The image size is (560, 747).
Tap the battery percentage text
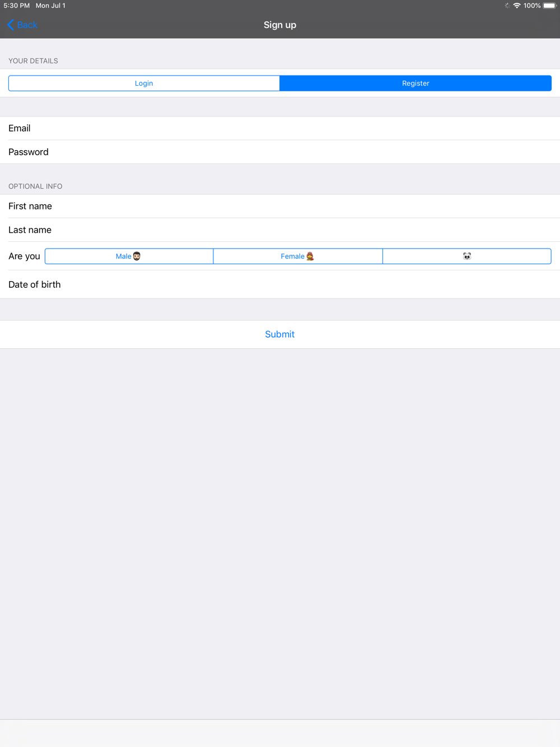(x=532, y=6)
